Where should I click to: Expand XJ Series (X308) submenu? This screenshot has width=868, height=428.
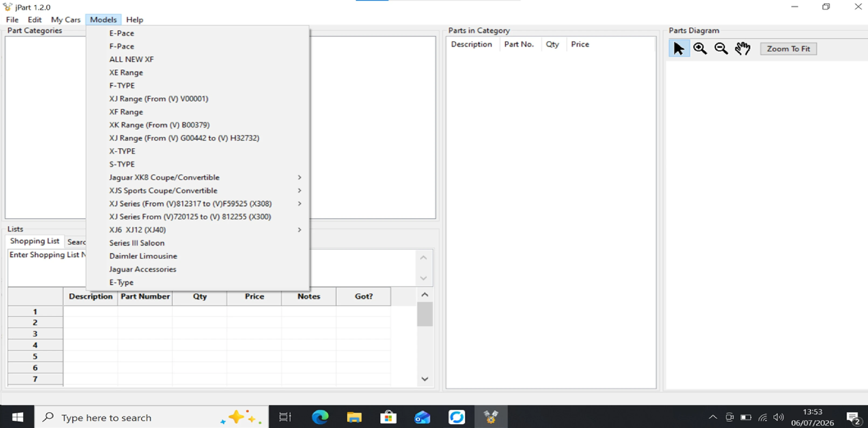198,204
